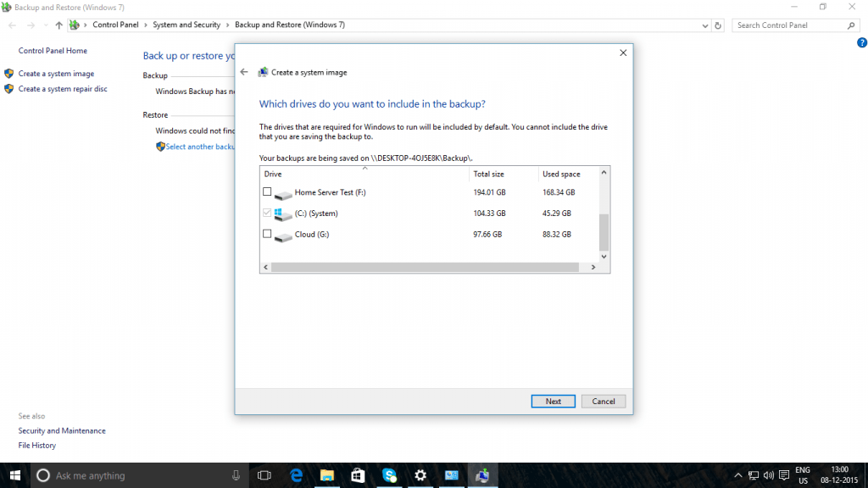Screen dimensions: 868x488
Task: Click the Home Server Test (F:) drive icon
Action: [283, 194]
